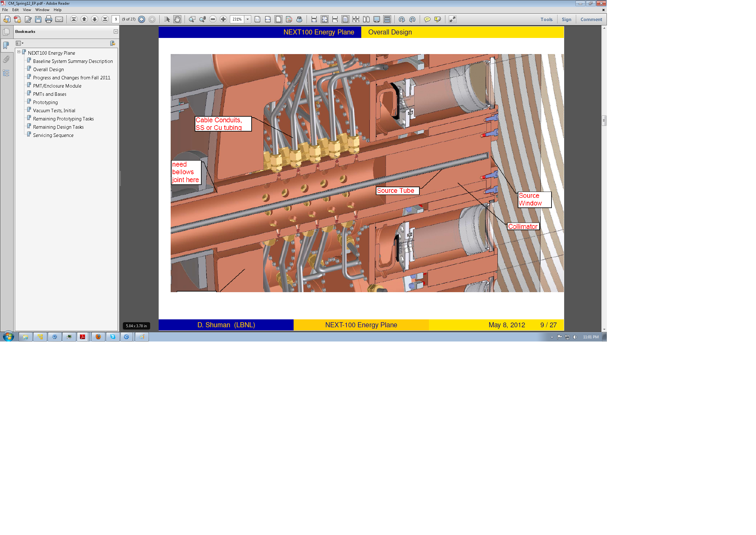Click the Create PDF online icon
Viewport: 756px width, 535px height.
tap(17, 19)
